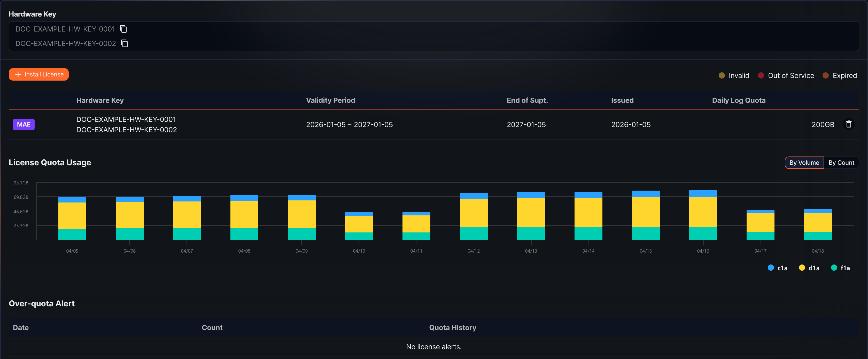Select the 04/16 stacked bar

[x=703, y=215]
